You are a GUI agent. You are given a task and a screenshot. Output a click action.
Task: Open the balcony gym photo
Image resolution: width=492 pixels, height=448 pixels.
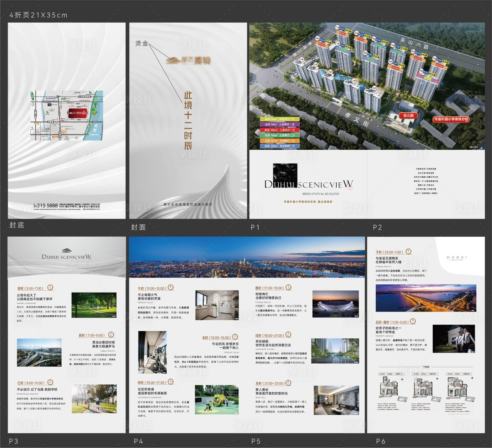[x=152, y=353]
